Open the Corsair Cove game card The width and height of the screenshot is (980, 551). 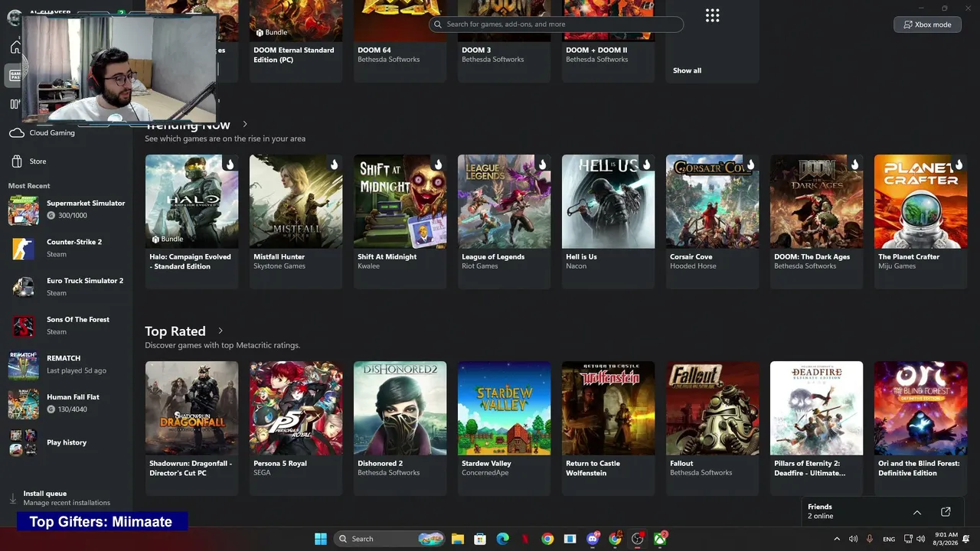pos(712,222)
